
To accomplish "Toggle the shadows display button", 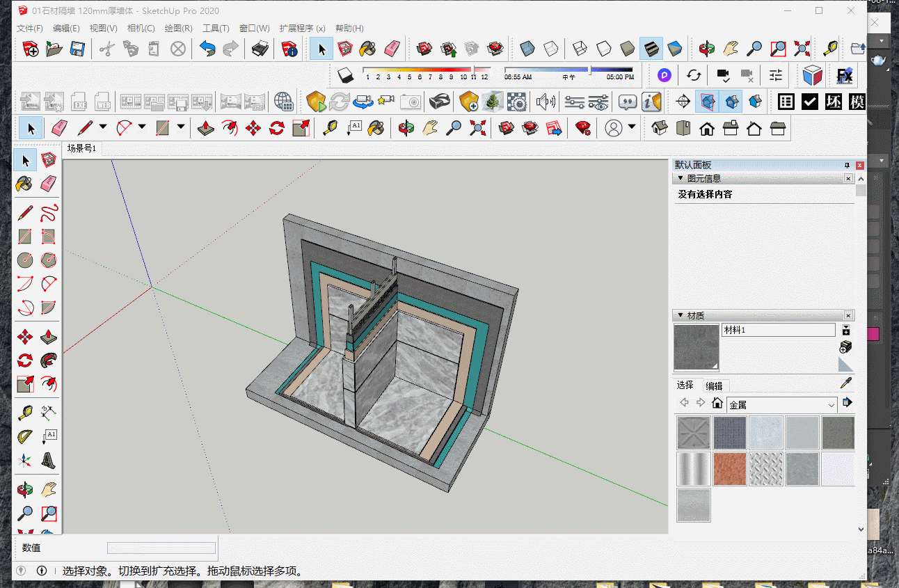I will [x=346, y=74].
